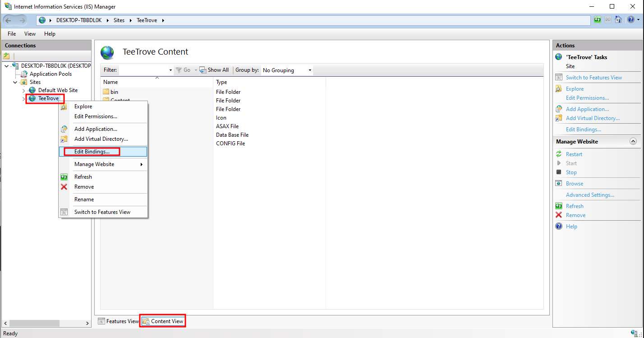Viewport: 644px width, 338px height.
Task: Click the Restart icon under Manage Website
Action: 559,154
